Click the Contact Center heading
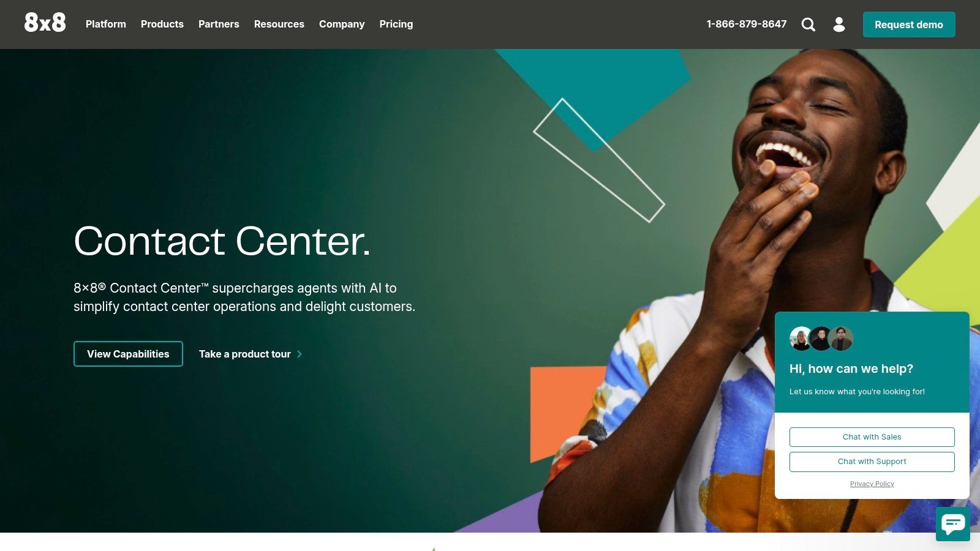Image resolution: width=980 pixels, height=551 pixels. (x=222, y=241)
